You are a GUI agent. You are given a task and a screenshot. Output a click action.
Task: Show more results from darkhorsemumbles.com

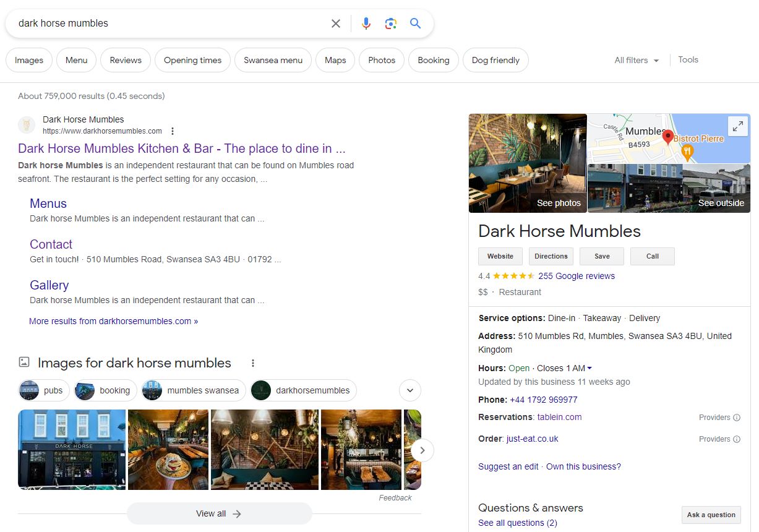[114, 321]
